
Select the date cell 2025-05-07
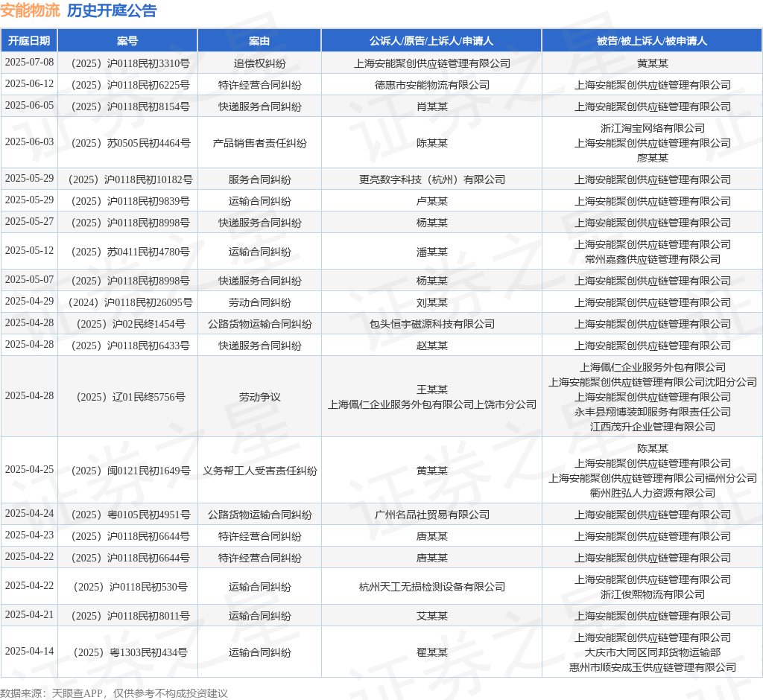tap(29, 280)
